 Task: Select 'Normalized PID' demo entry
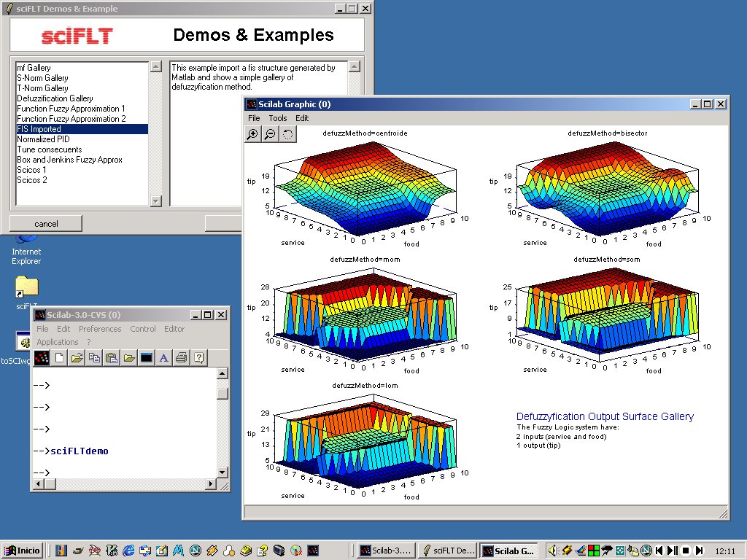click(82, 139)
